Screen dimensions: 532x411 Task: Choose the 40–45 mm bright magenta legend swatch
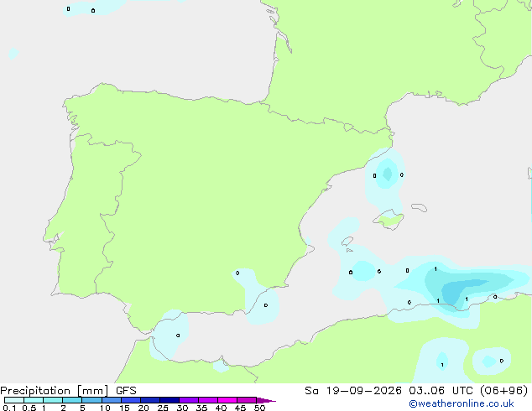[227, 400]
